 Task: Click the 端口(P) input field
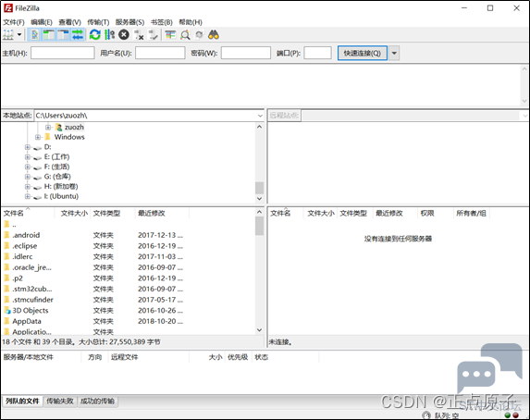pyautogui.click(x=317, y=53)
